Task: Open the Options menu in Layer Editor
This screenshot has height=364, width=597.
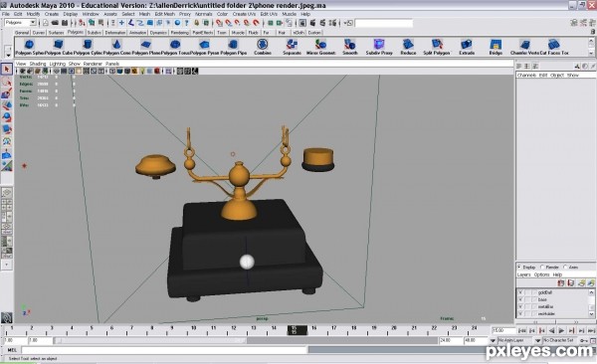Action: tap(542, 274)
